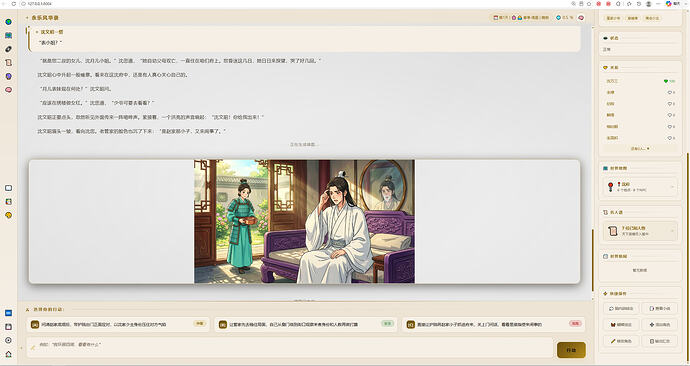This screenshot has width=690, height=366.
Task: Open the book icon in left sidebar
Action: [8, 35]
